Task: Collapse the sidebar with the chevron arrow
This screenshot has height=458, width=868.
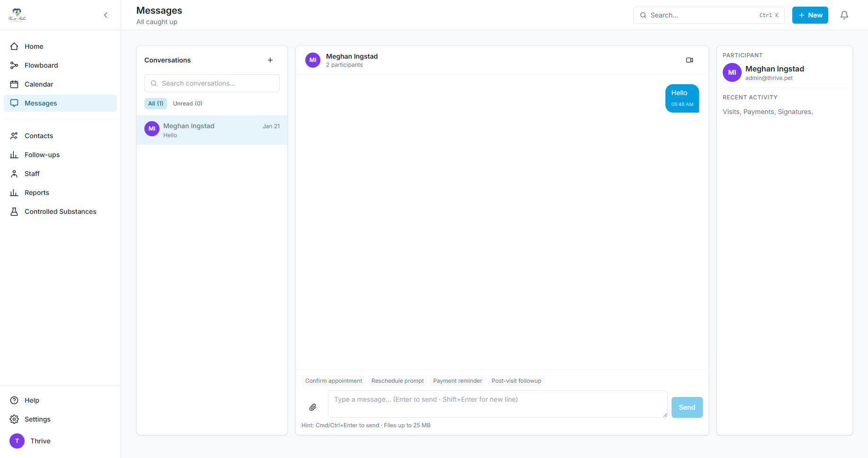Action: pos(106,15)
